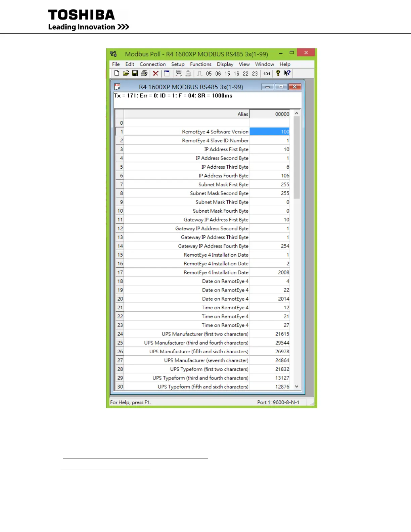Viewport: 411px width, 532px height.
Task: Select function 23 in toolbar
Action: point(255,74)
